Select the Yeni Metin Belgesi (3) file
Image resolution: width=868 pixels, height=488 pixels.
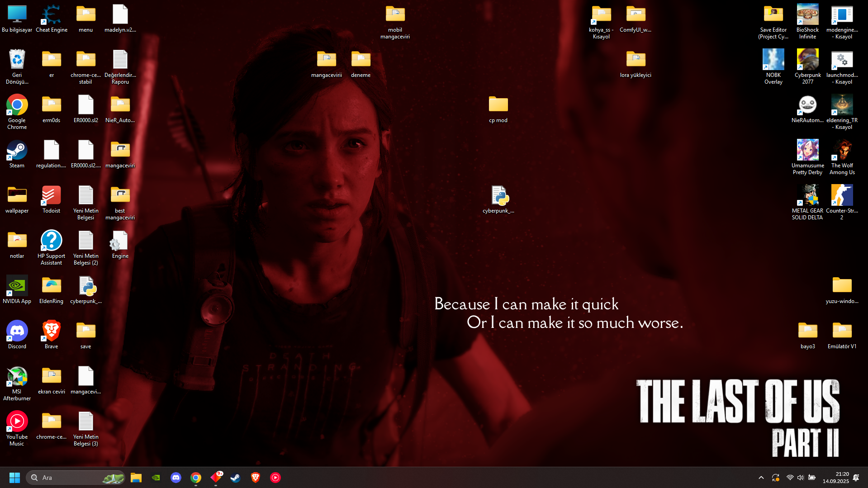[86, 429]
